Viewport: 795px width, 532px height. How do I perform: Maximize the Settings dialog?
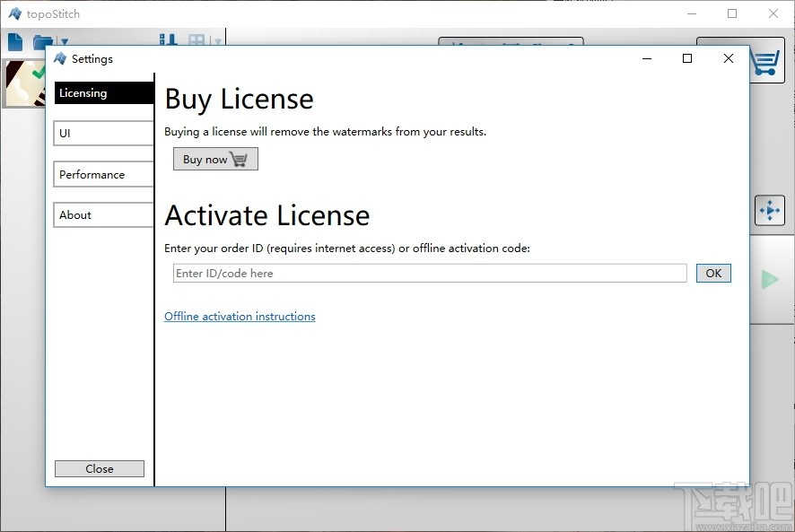pos(687,59)
